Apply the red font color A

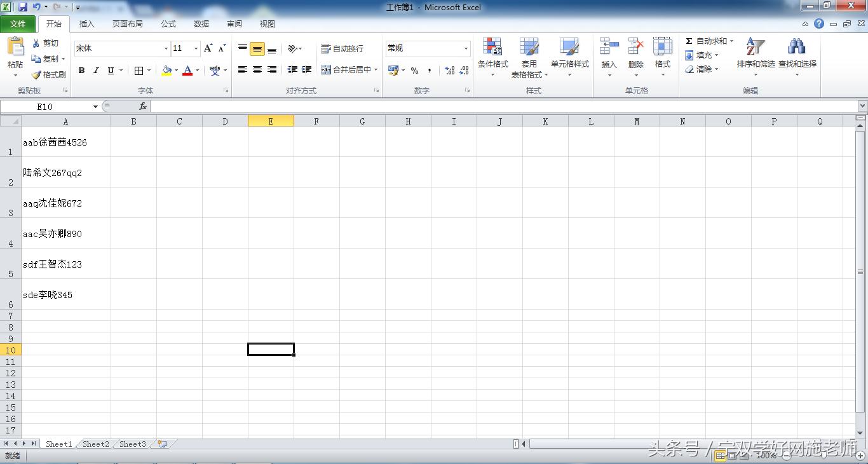click(x=187, y=71)
